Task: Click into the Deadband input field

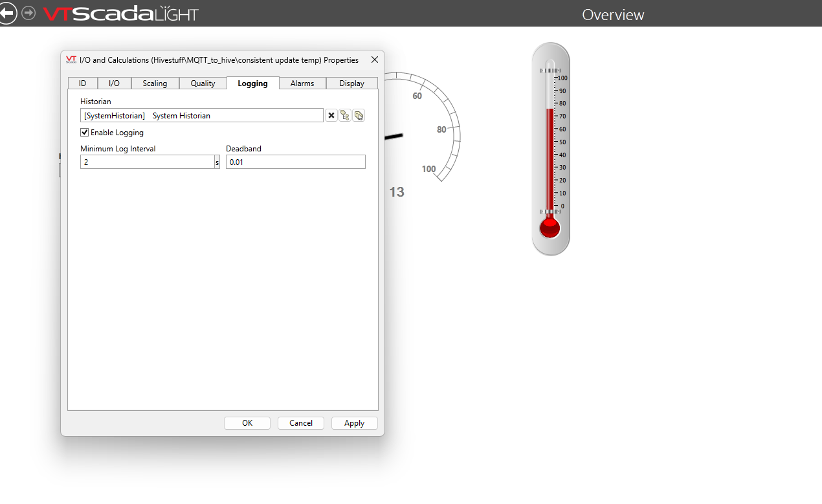Action: point(295,162)
